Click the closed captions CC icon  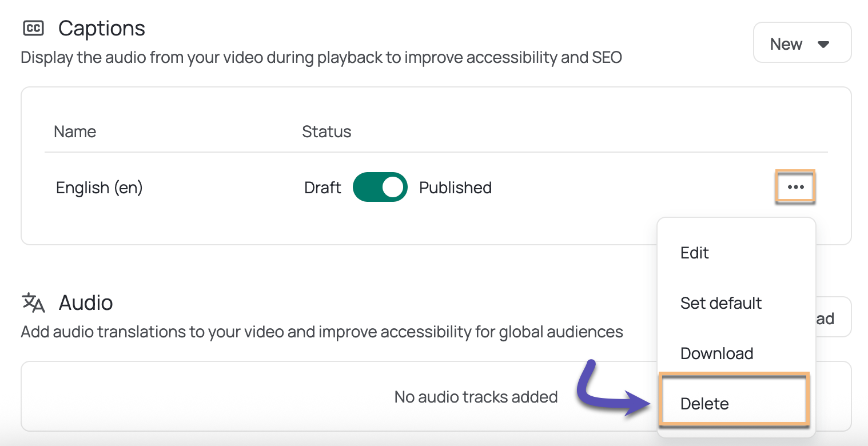click(33, 28)
